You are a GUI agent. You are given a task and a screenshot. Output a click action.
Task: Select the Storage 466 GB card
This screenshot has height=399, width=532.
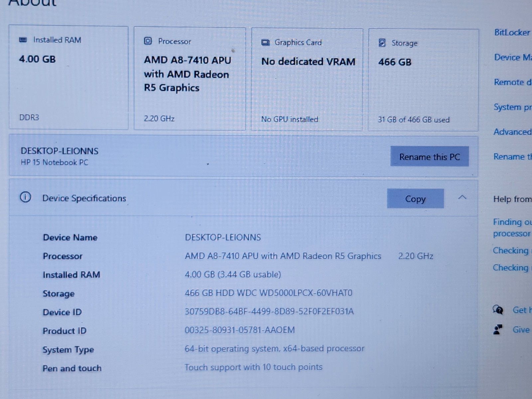(x=423, y=80)
